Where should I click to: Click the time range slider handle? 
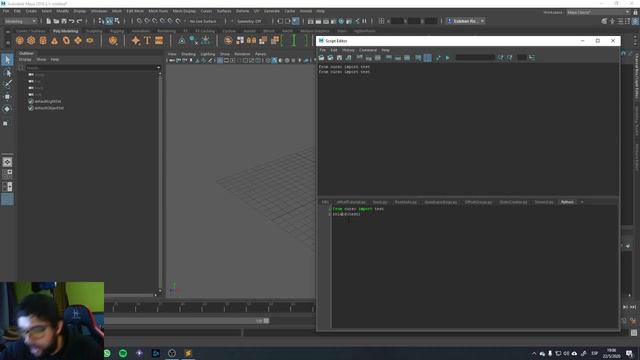(266, 321)
